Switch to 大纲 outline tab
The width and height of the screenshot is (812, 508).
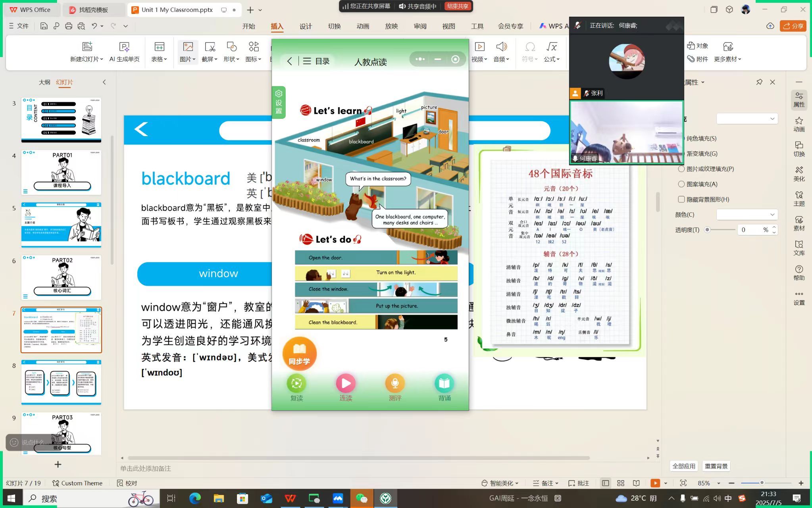44,82
